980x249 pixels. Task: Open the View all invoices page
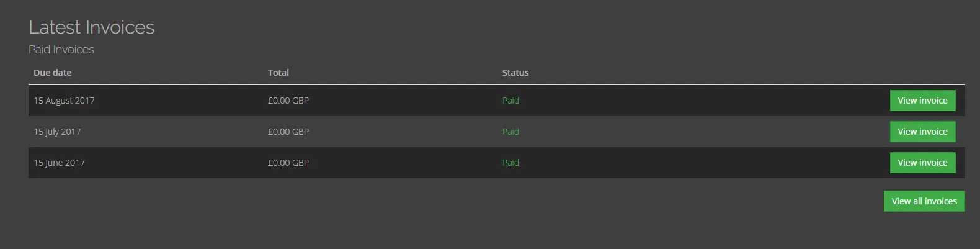pos(924,201)
